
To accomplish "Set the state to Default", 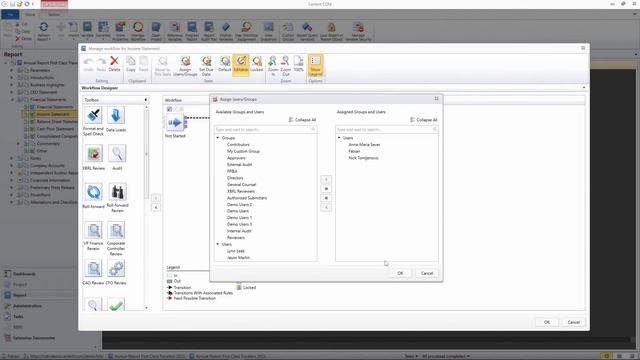I will (224, 64).
